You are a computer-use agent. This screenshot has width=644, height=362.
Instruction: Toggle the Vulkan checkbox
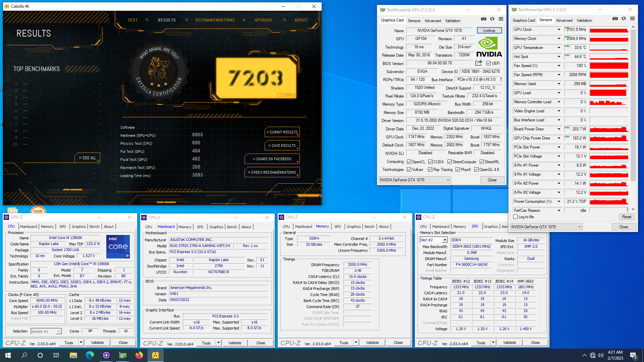(409, 170)
